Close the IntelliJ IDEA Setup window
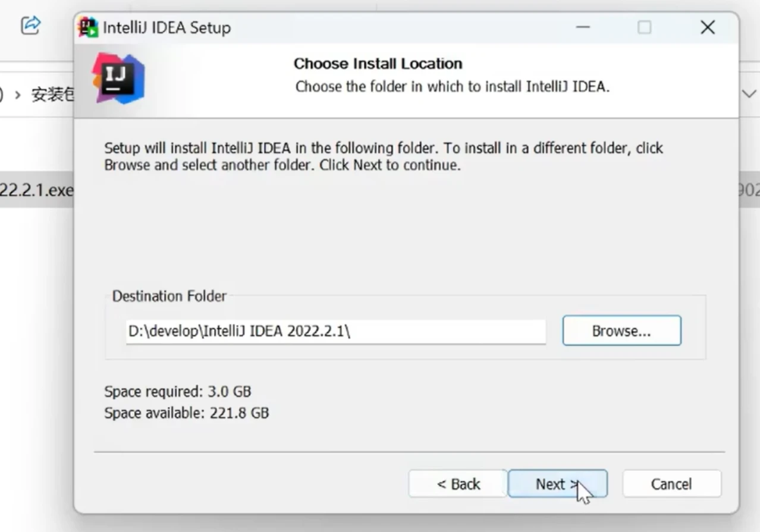Screen dimensions: 760x532 [x=707, y=27]
